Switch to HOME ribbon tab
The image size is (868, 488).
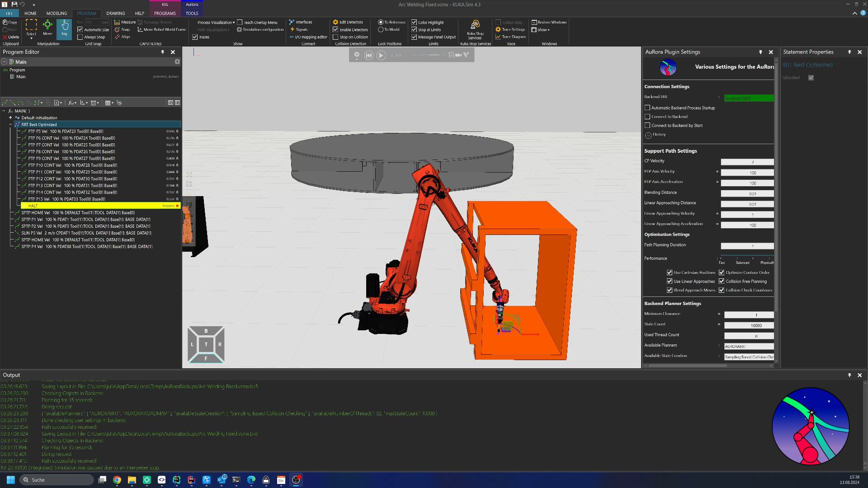30,14
